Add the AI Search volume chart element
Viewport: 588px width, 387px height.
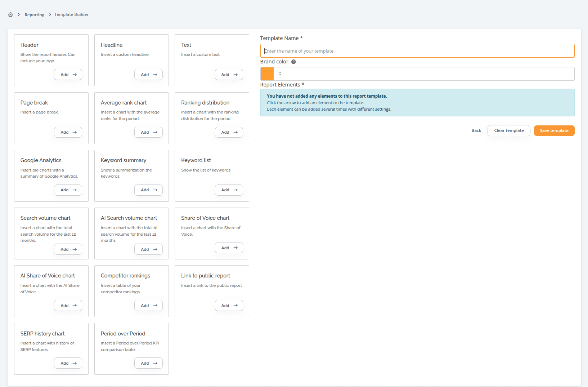tap(148, 249)
